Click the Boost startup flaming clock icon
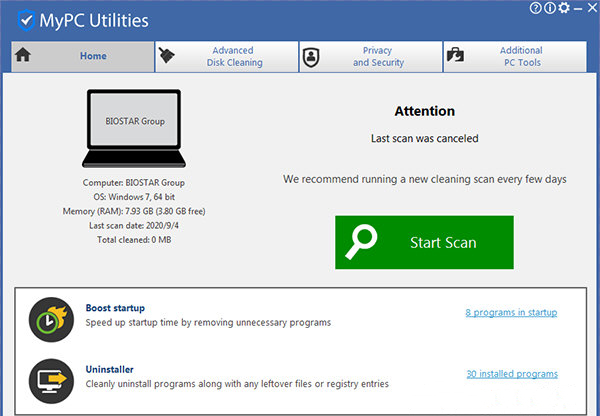Screen dimensions: 600x416 [x=51, y=320]
